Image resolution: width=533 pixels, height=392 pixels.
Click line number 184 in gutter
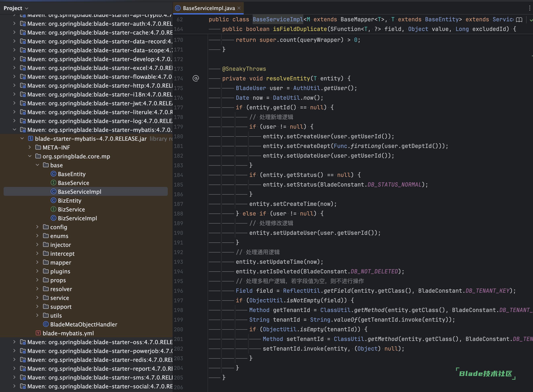[x=178, y=175]
